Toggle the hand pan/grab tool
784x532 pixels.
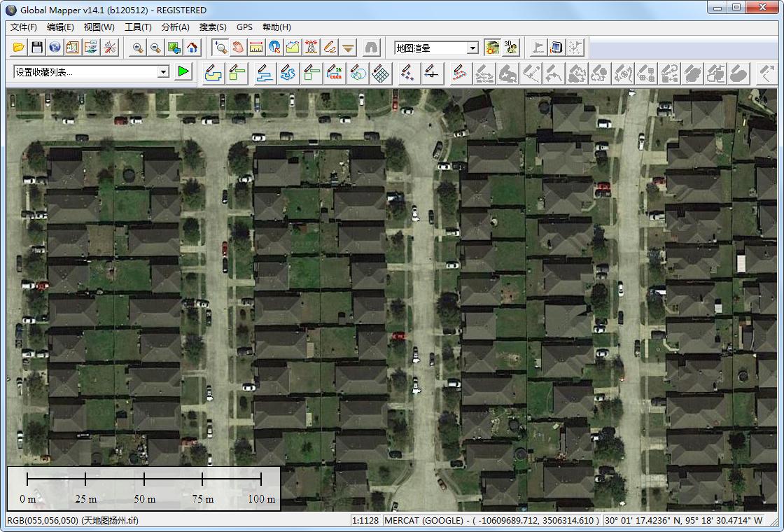[238, 48]
